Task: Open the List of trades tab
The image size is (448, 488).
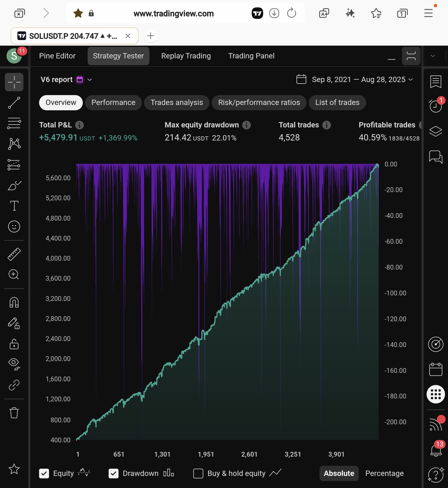Action: coord(337,103)
